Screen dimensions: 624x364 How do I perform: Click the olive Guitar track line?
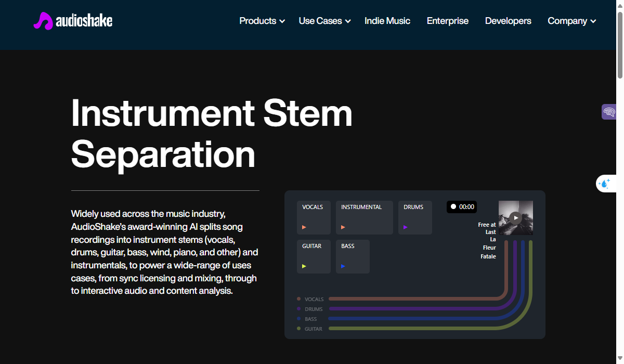point(416,329)
